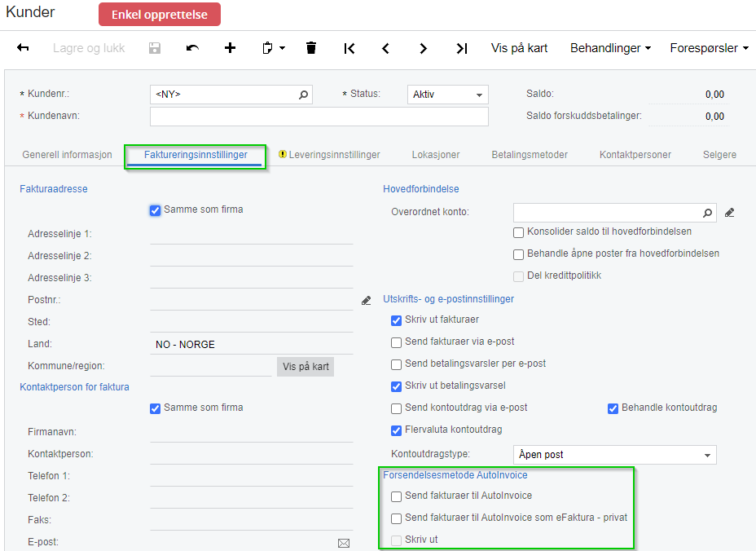Expand the Forespørsler menu

709,48
